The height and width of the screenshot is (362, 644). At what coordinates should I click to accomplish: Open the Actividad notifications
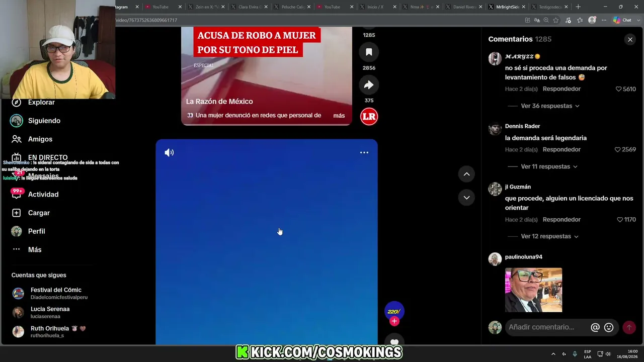(x=35, y=195)
